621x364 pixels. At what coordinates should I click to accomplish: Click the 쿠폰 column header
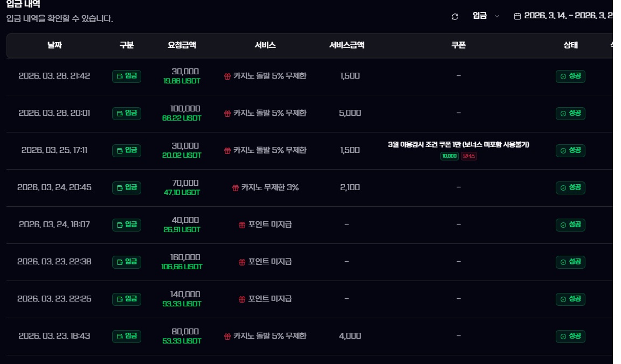point(458,45)
